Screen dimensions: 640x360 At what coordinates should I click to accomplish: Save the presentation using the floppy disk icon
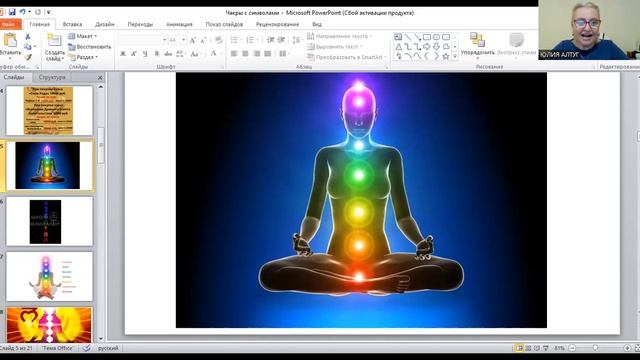pyautogui.click(x=12, y=12)
